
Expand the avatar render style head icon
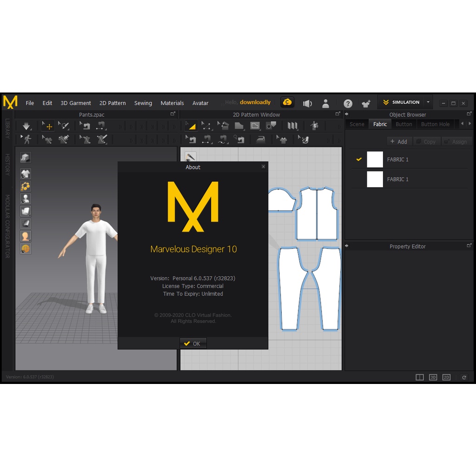[x=26, y=236]
